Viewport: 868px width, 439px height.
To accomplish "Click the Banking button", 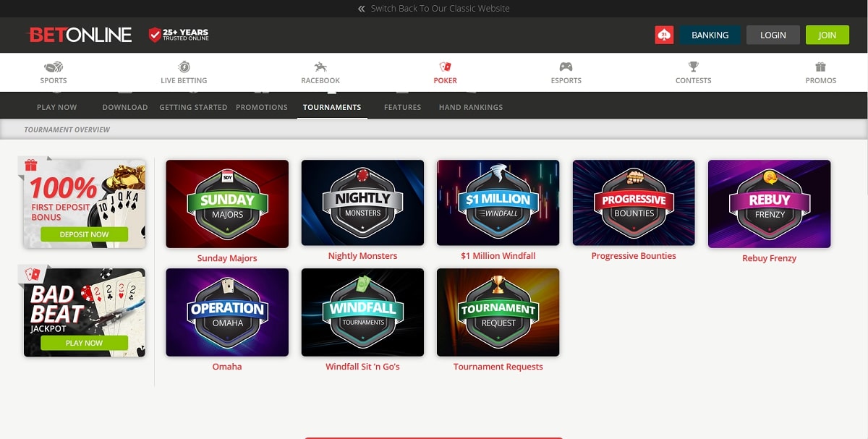I will 710,35.
